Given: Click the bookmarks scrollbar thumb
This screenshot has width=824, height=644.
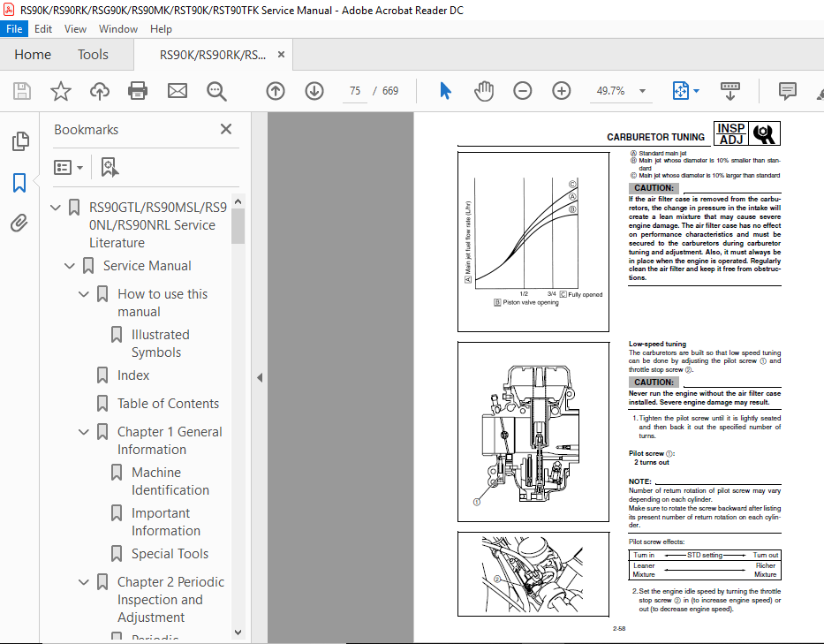Looking at the screenshot, I should (238, 226).
